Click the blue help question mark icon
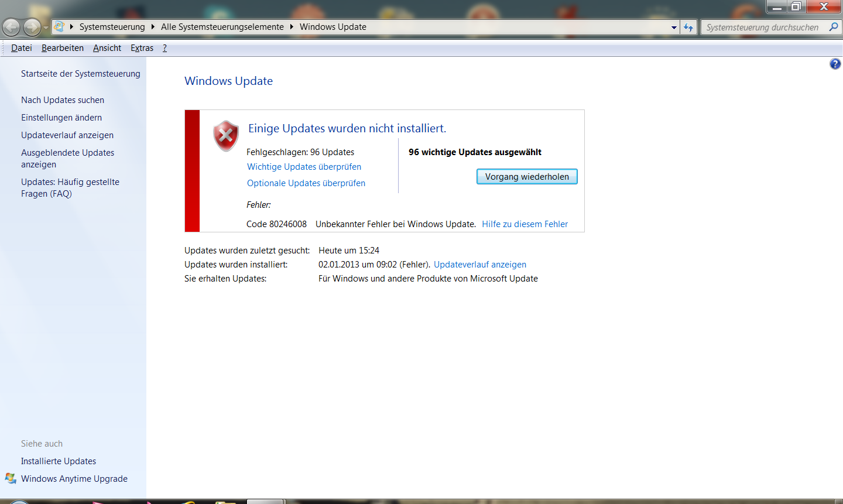Image resolution: width=843 pixels, height=504 pixels. [x=835, y=64]
